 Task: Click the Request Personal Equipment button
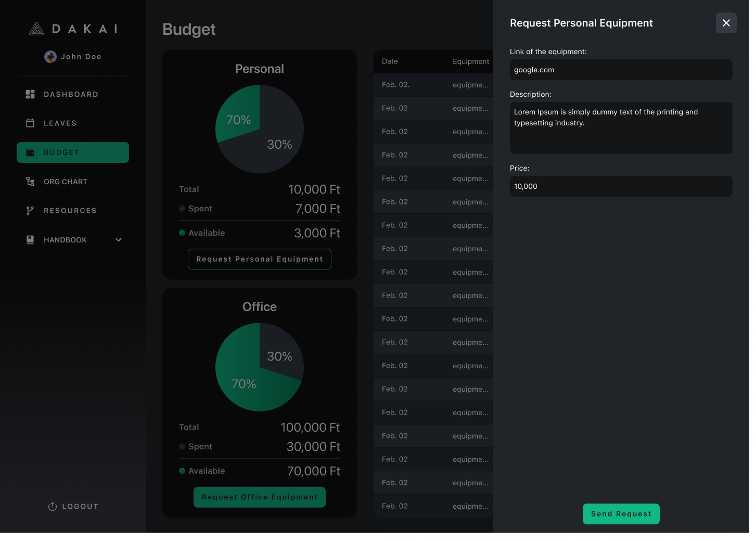click(260, 259)
